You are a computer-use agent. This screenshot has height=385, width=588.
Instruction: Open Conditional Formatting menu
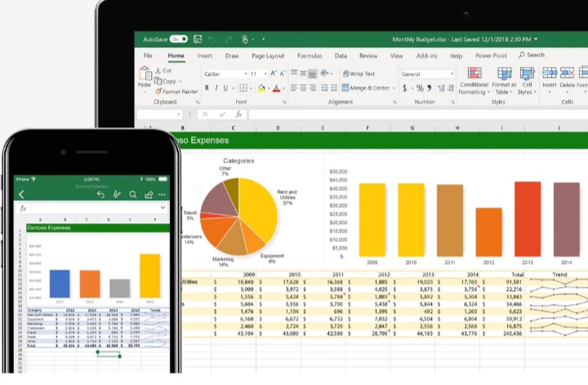(x=474, y=81)
